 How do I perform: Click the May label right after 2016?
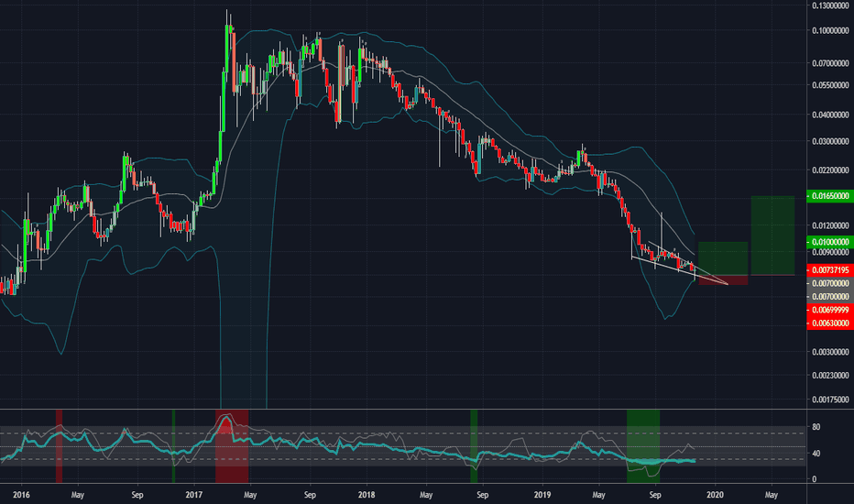[77, 495]
